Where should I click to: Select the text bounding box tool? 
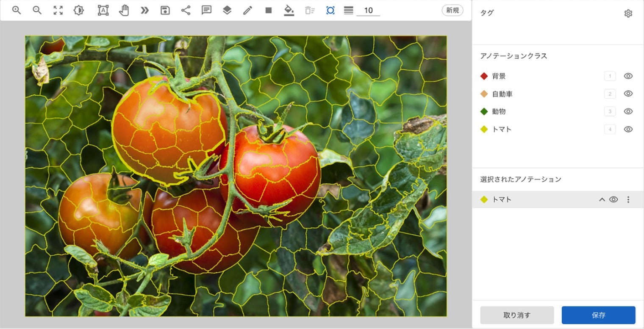coord(103,10)
